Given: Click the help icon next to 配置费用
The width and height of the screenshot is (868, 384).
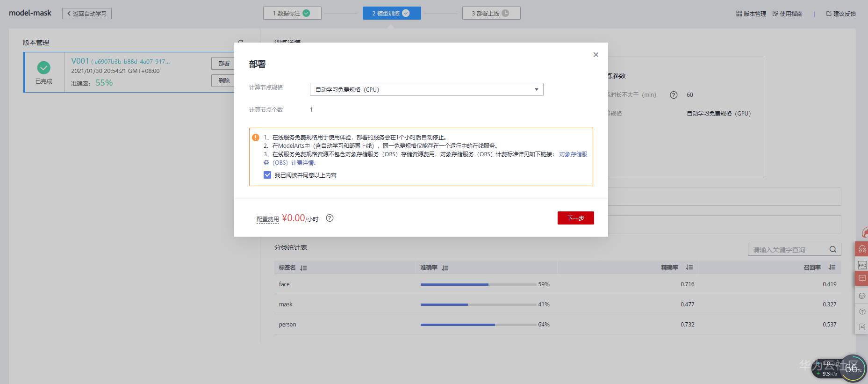Looking at the screenshot, I should (330, 218).
